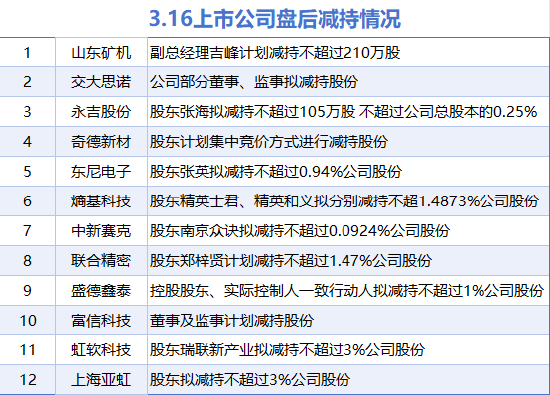This screenshot has width=550, height=395.
Task: Click text about 精英士君、精英和义 reduction
Action: (x=344, y=201)
